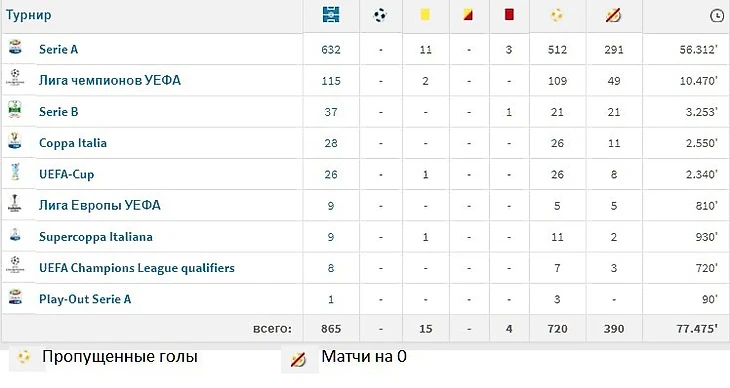Open UEFA Champions League qualifiers link
This screenshot has height=388, width=730.
[x=137, y=268]
